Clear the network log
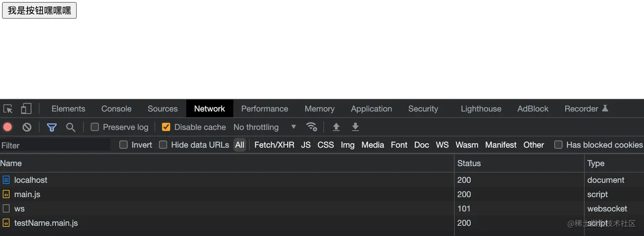 coord(27,127)
